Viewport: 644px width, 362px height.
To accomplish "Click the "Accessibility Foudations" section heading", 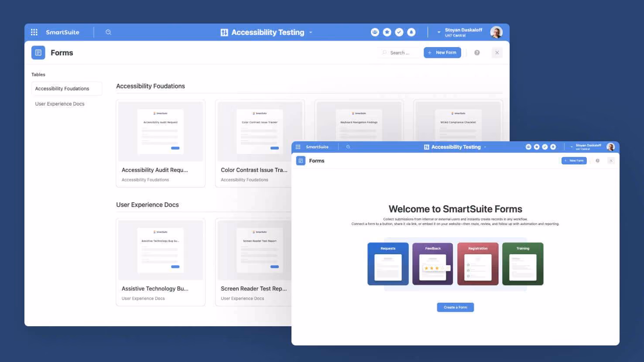I will [151, 86].
